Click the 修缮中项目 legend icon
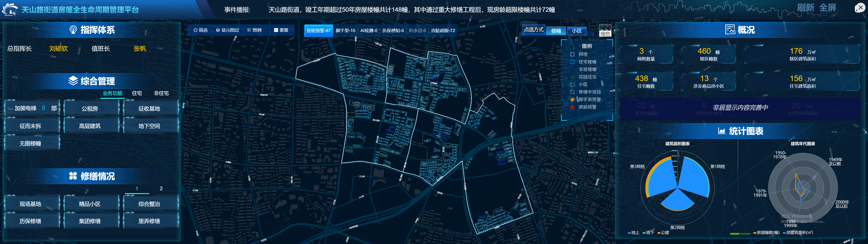The image size is (868, 244). click(x=572, y=92)
